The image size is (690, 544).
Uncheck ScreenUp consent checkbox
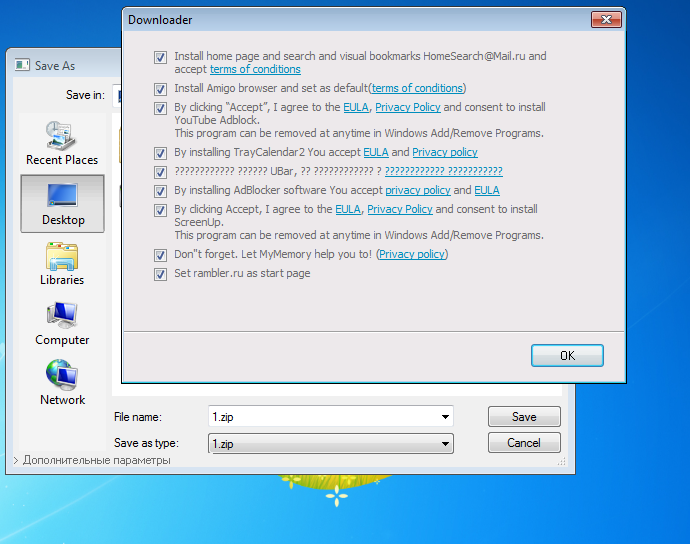160,210
